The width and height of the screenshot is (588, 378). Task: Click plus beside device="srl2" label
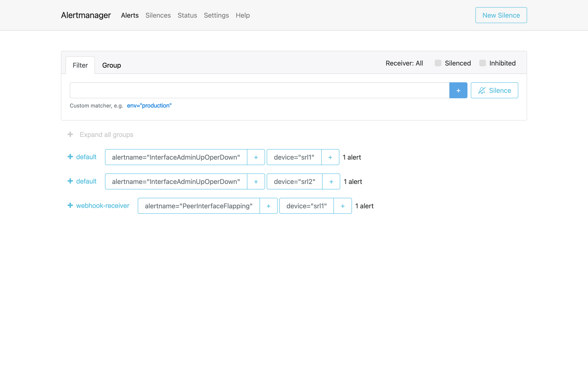(x=331, y=181)
